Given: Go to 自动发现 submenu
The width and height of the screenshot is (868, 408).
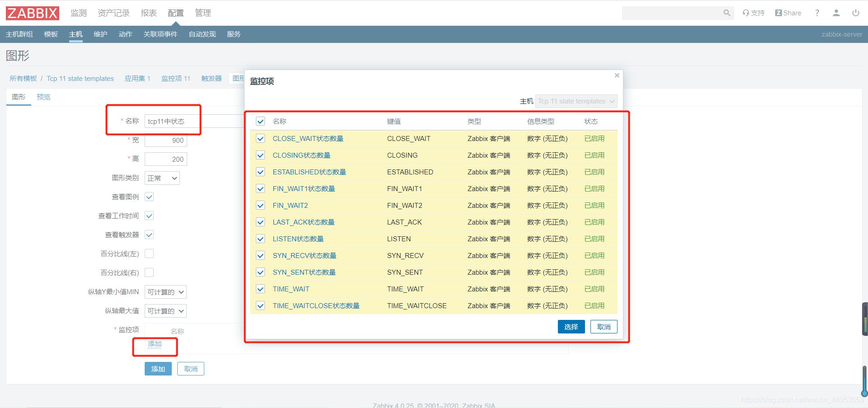Looking at the screenshot, I should click(202, 34).
